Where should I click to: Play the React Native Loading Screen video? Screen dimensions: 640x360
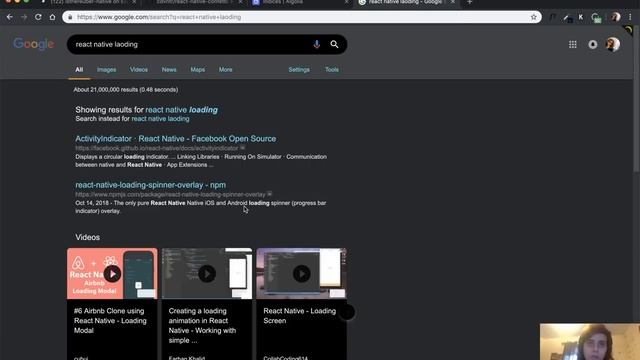[302, 273]
